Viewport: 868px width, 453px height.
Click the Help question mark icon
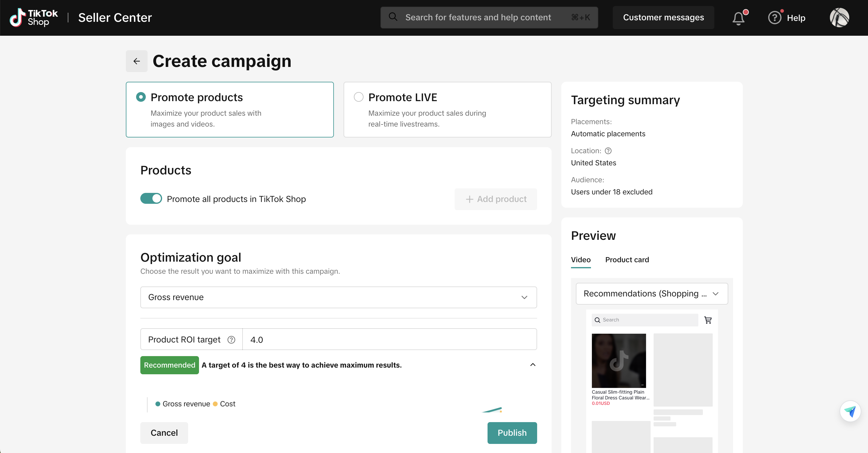[x=774, y=18]
